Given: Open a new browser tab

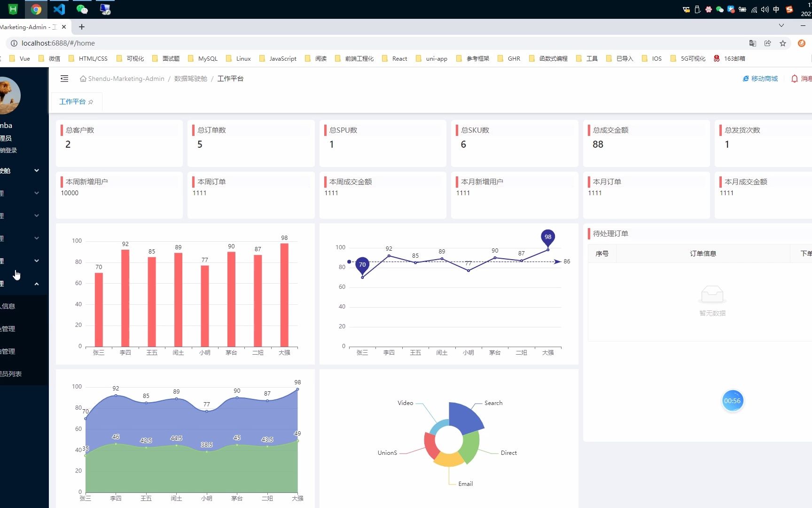Looking at the screenshot, I should [82, 27].
